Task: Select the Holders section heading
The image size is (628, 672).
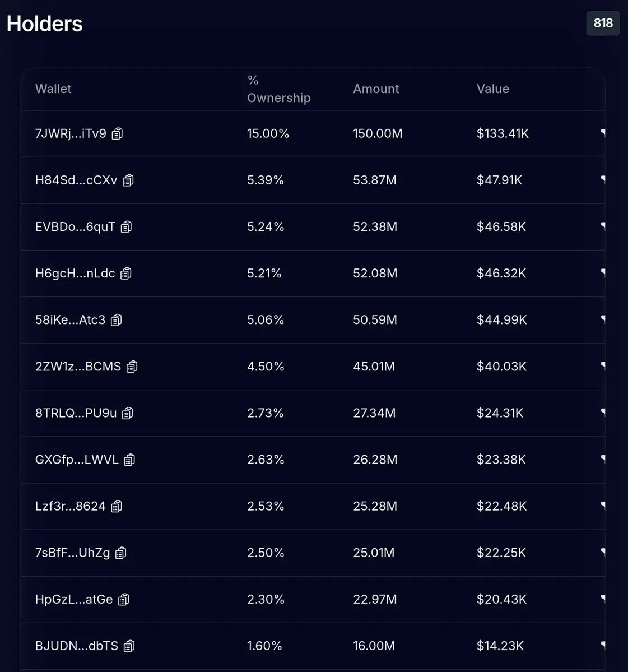Action: coord(45,24)
